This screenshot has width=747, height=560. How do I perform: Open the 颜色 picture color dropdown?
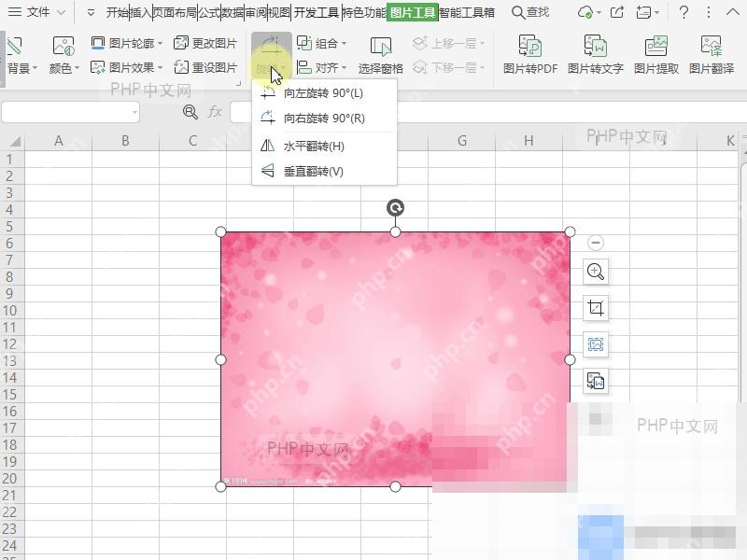pos(63,56)
